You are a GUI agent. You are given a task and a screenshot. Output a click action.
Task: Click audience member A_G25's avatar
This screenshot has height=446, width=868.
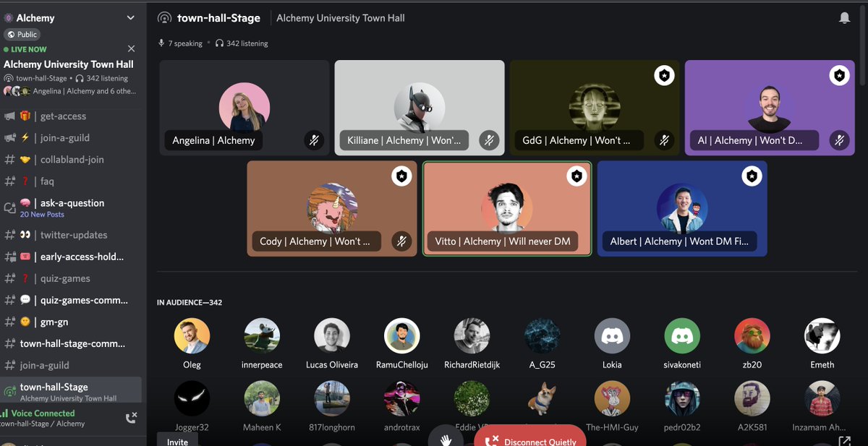542,336
